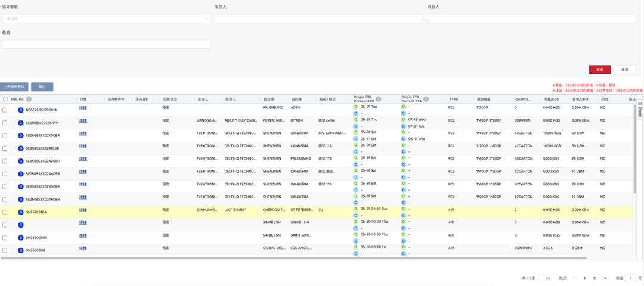Select checkbox for SH2500006 row
Viewport: 644px width, 286px height.
click(5, 250)
